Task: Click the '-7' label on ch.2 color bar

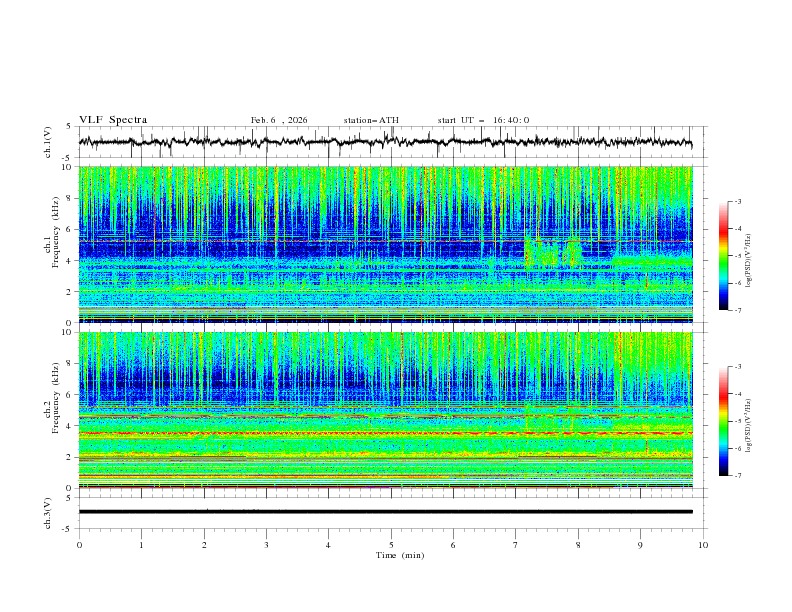Action: coord(737,476)
